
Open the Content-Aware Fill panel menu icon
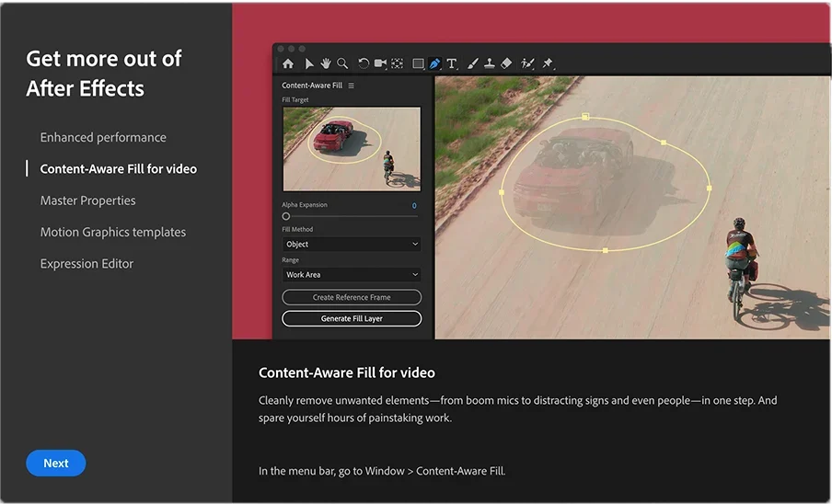pos(351,86)
